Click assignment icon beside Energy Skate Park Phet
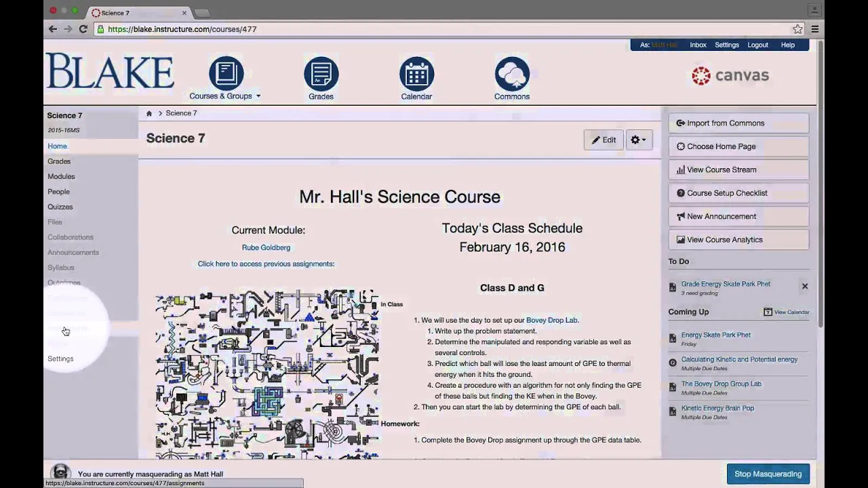The image size is (868, 488). coord(673,338)
